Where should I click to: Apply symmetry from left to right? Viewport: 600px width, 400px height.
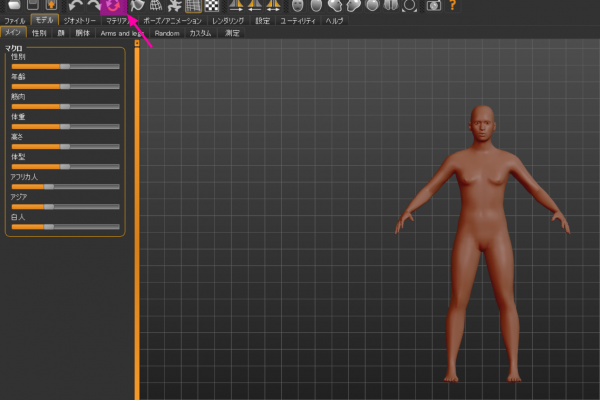click(254, 5)
